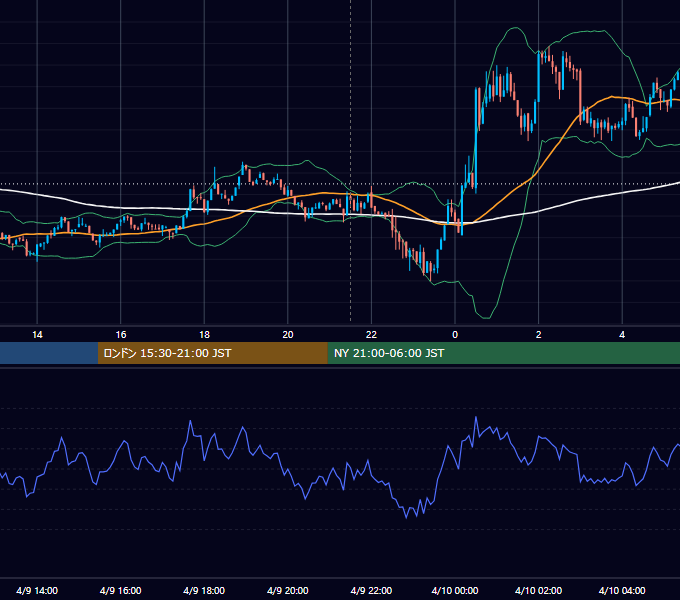The width and height of the screenshot is (680, 600).
Task: Click the 4/9 14:00 date label
Action: click(x=37, y=590)
